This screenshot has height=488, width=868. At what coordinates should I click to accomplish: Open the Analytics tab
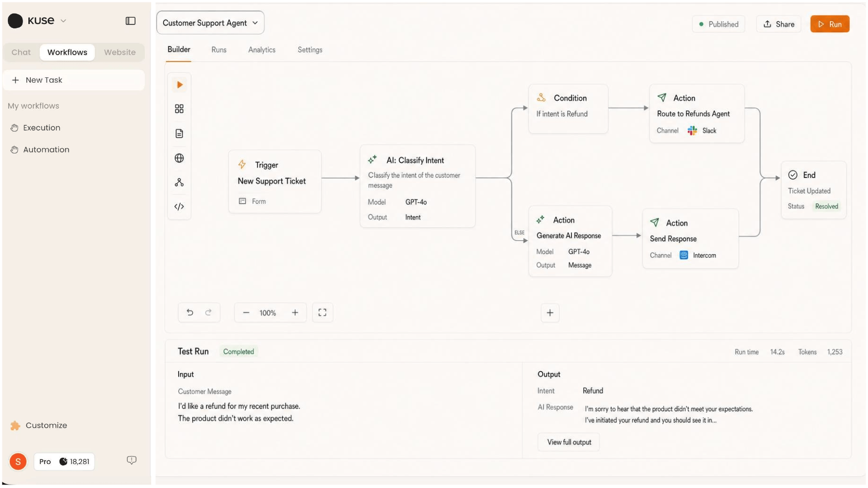pyautogui.click(x=262, y=50)
